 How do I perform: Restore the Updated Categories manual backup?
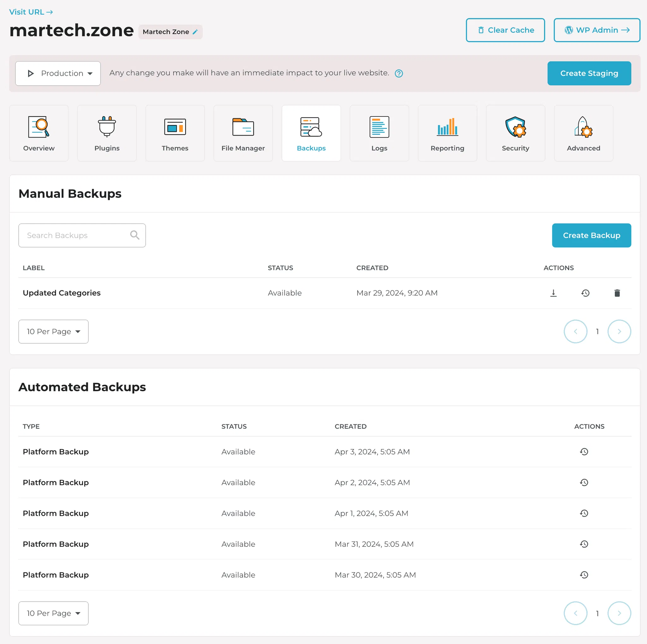(585, 293)
